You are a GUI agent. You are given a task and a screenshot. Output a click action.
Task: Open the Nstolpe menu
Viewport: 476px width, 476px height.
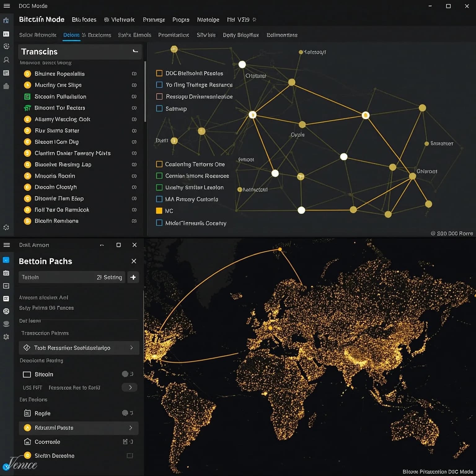208,20
